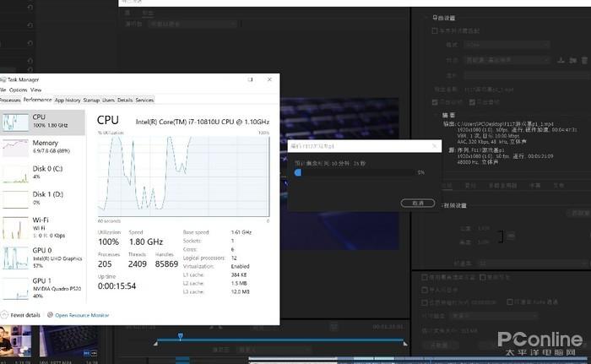The image size is (591, 364).
Task: Select the person video thumbnail in project bin
Action: (15, 341)
